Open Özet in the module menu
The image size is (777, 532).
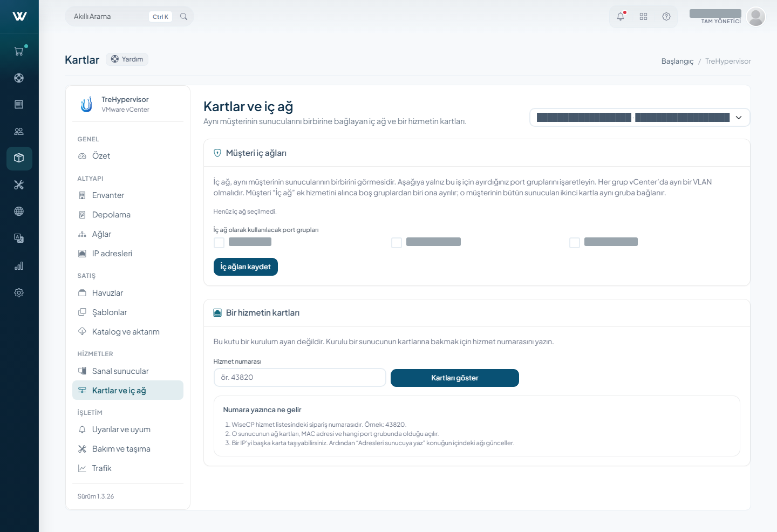tap(128, 156)
